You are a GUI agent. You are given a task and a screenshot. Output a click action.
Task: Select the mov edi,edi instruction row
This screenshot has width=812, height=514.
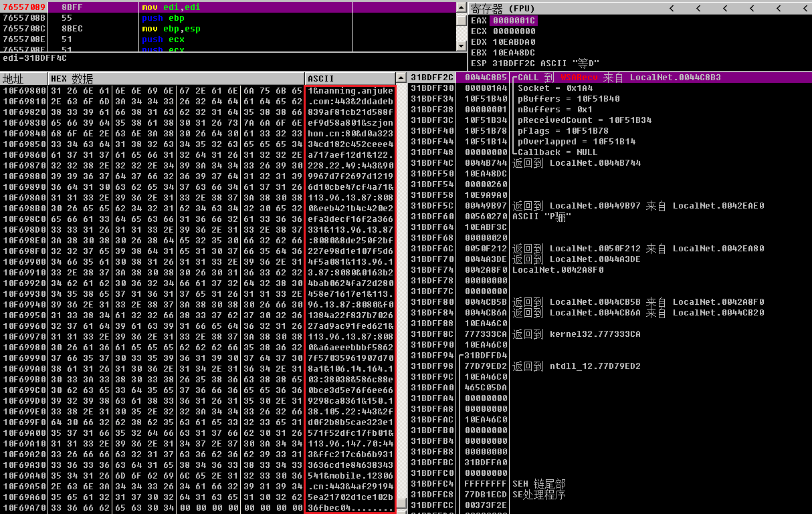pos(227,7)
